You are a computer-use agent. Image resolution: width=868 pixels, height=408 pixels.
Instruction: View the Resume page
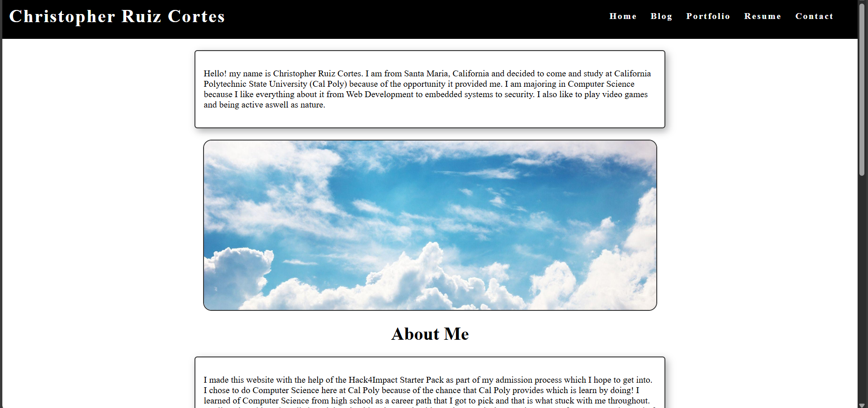pos(763,16)
